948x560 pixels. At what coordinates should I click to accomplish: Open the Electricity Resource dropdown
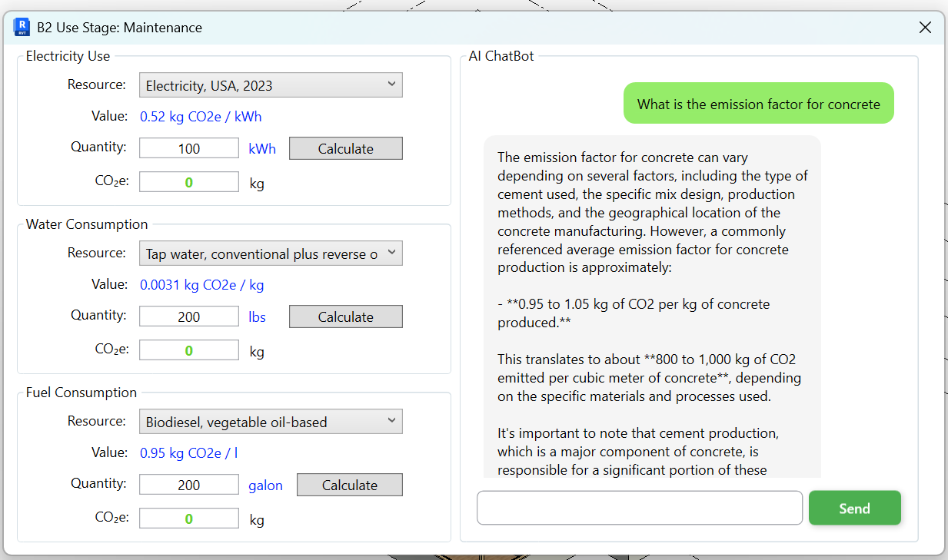[x=271, y=85]
